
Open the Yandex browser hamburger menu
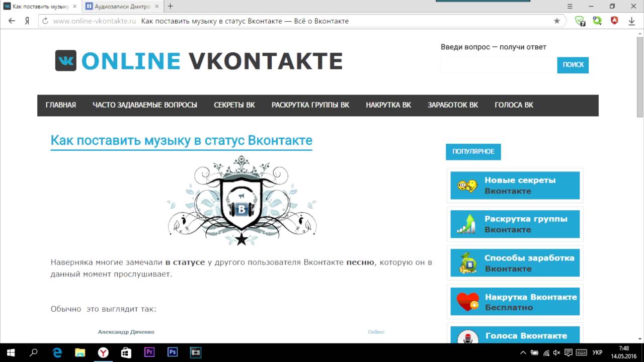click(x=570, y=6)
